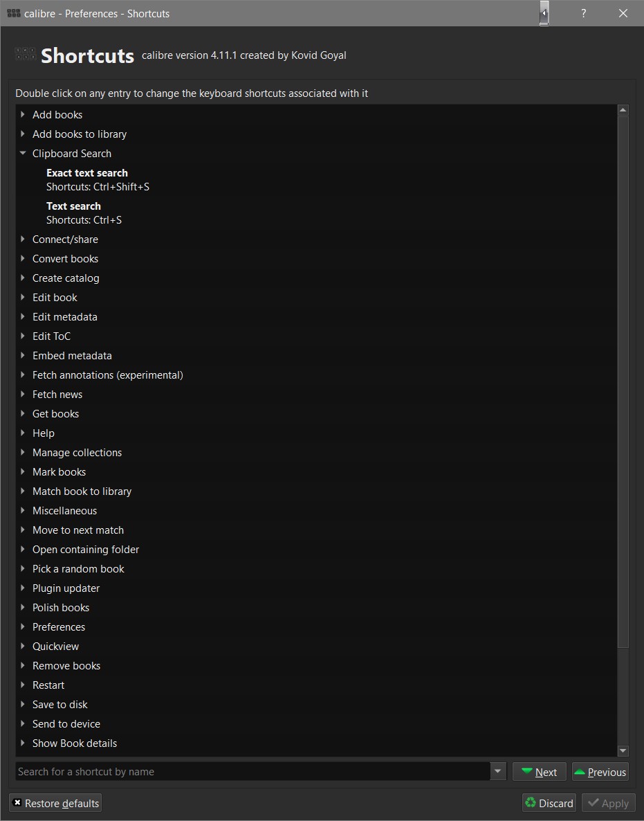Viewport: 644px width, 821px height.
Task: Click the Apply button
Action: pos(609,803)
